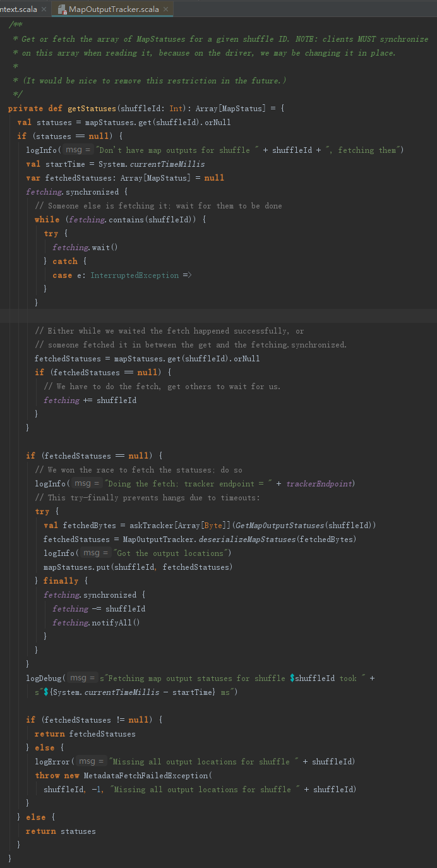Click the logDebug call

click(x=44, y=678)
